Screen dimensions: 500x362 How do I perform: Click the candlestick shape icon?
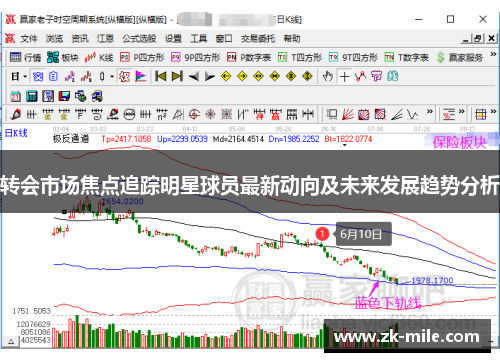click(102, 77)
